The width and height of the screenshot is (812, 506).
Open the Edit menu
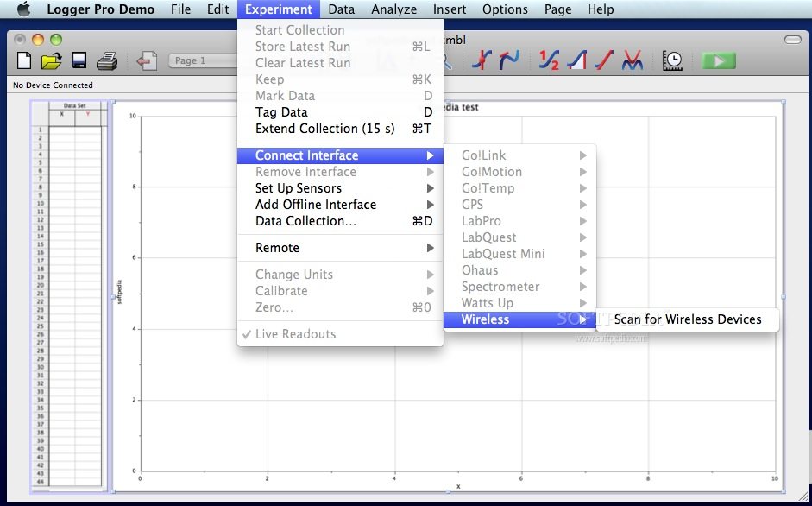pyautogui.click(x=218, y=9)
